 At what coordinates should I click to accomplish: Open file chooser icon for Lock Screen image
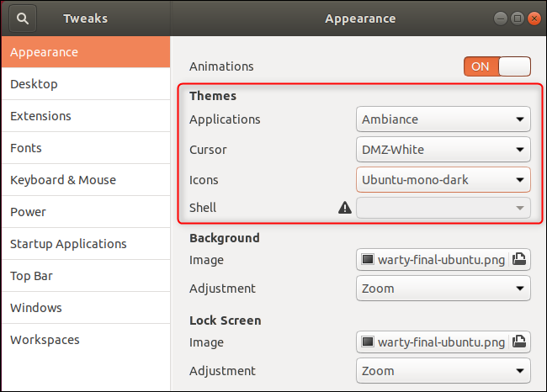coord(519,342)
